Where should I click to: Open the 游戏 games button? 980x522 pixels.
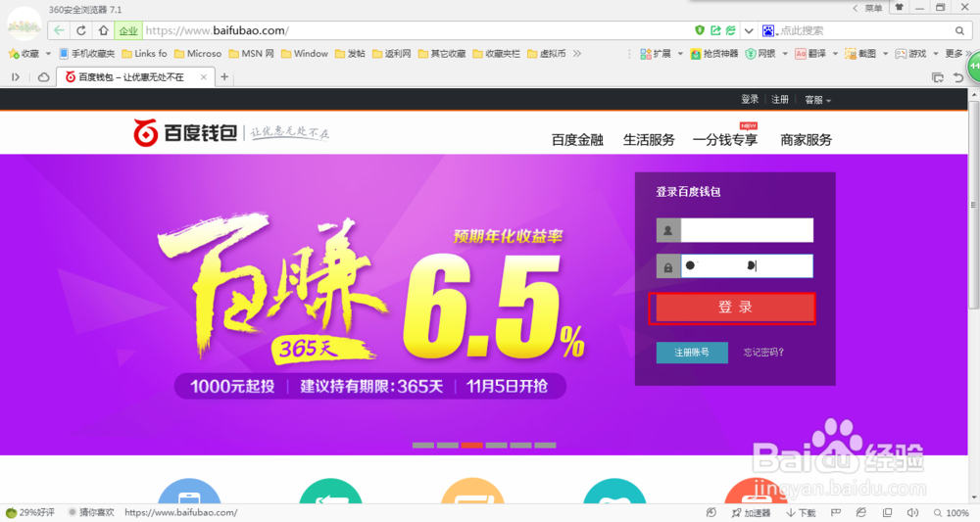(x=910, y=54)
